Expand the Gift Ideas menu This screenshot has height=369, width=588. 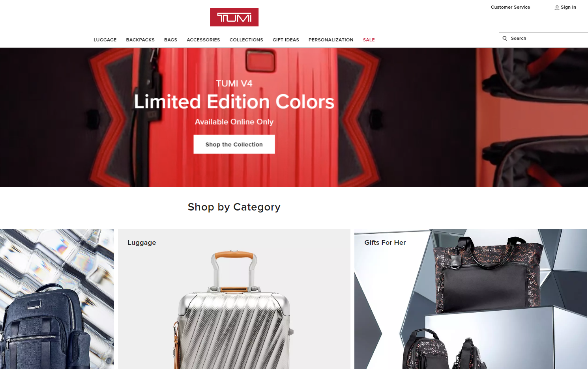(x=286, y=40)
